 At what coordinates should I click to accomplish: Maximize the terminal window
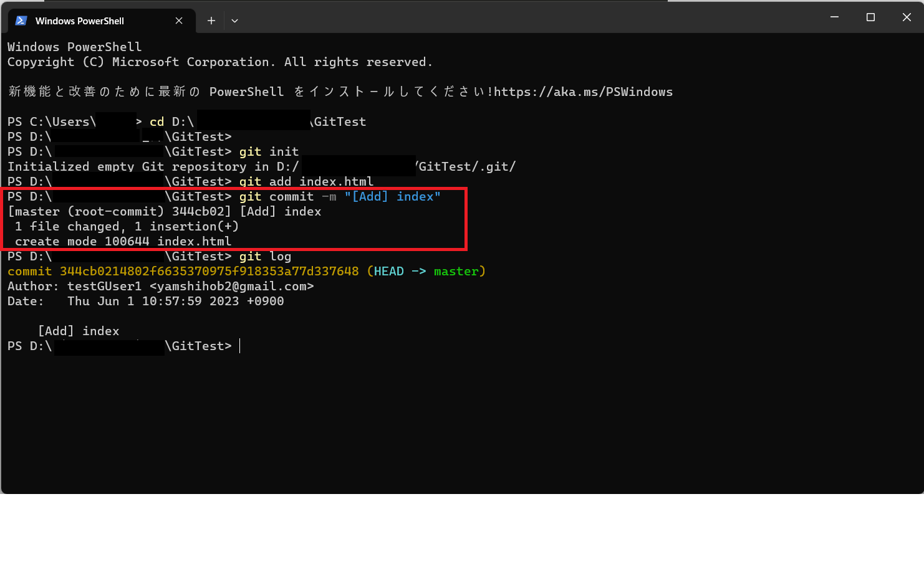pos(870,17)
